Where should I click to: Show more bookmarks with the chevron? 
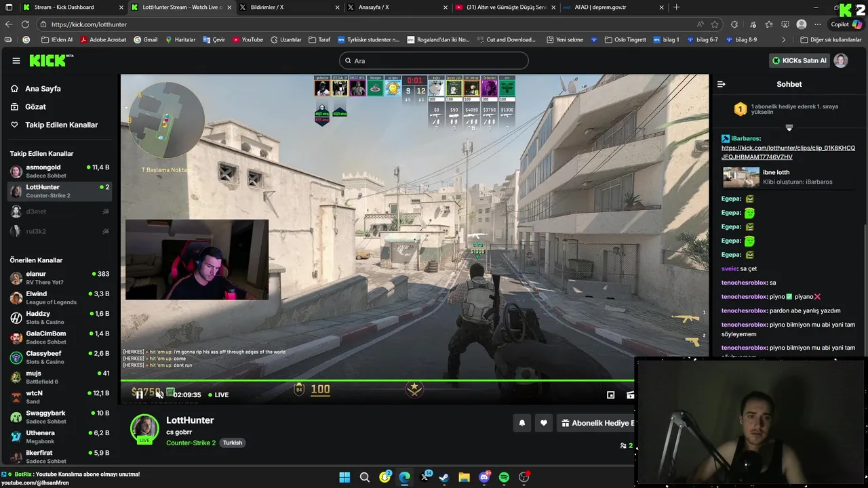(784, 39)
